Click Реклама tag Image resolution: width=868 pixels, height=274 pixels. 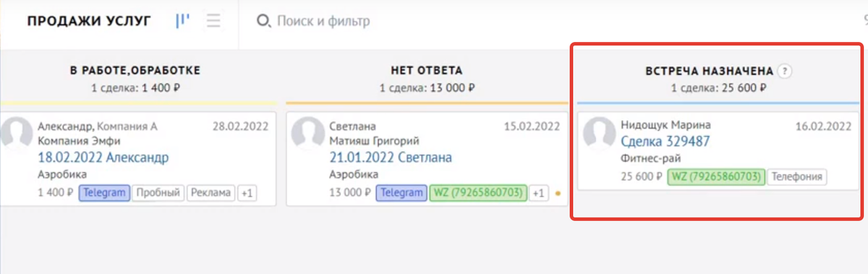210,193
